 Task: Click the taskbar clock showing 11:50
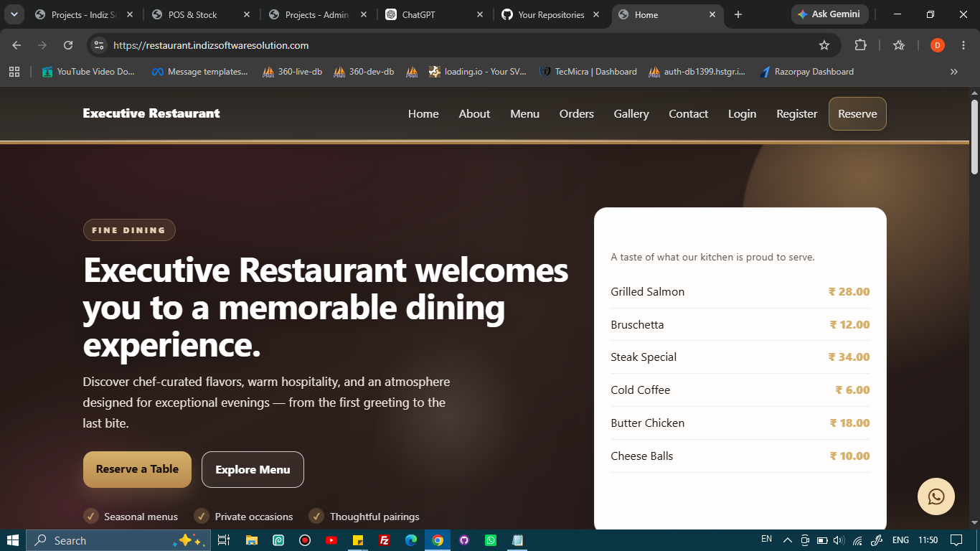tap(928, 540)
